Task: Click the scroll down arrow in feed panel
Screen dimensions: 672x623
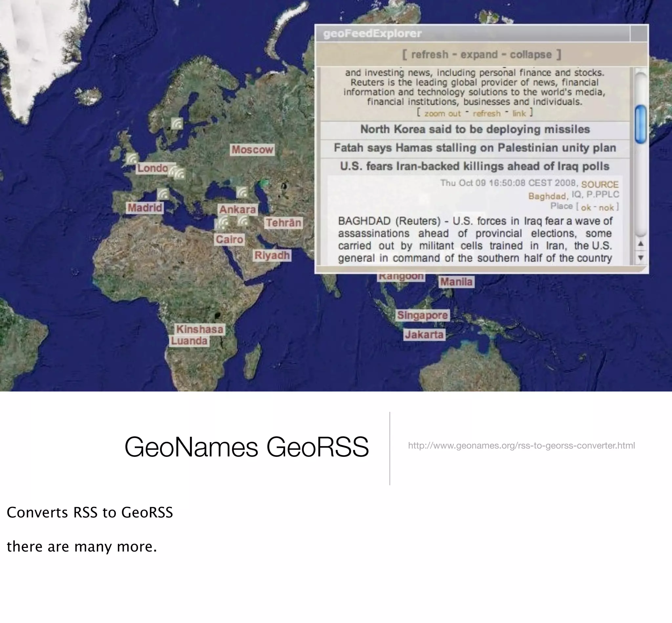Action: (x=641, y=258)
